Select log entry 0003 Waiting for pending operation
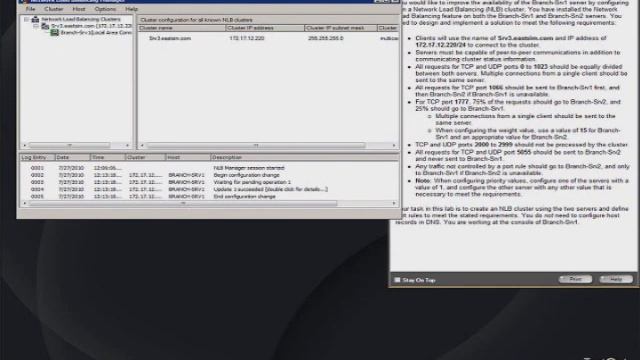This screenshot has width=640, height=360. click(209, 182)
